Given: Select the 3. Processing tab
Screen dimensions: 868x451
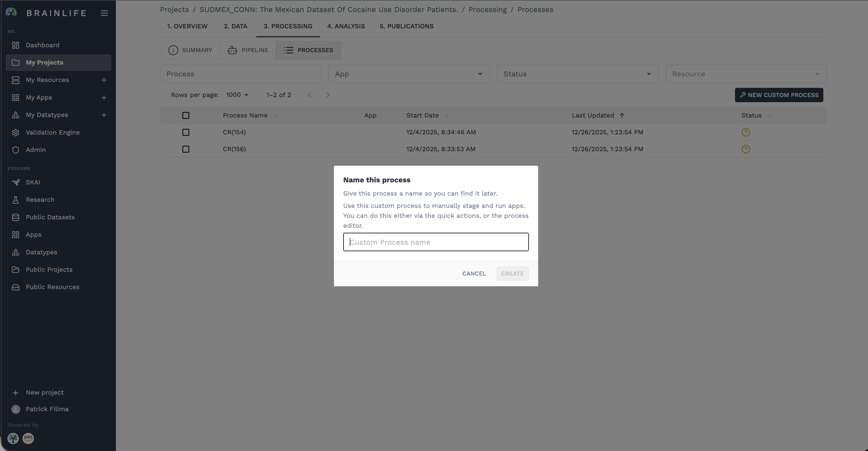Looking at the screenshot, I should pos(288,26).
